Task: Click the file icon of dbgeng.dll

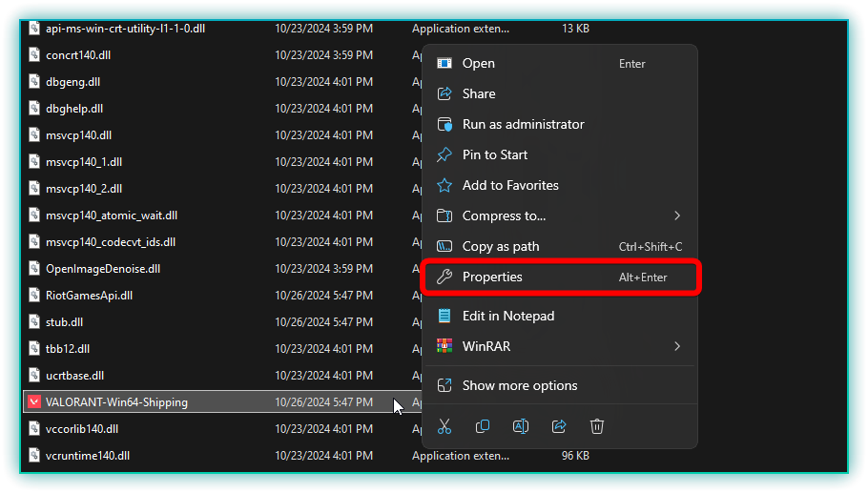Action: click(x=34, y=81)
